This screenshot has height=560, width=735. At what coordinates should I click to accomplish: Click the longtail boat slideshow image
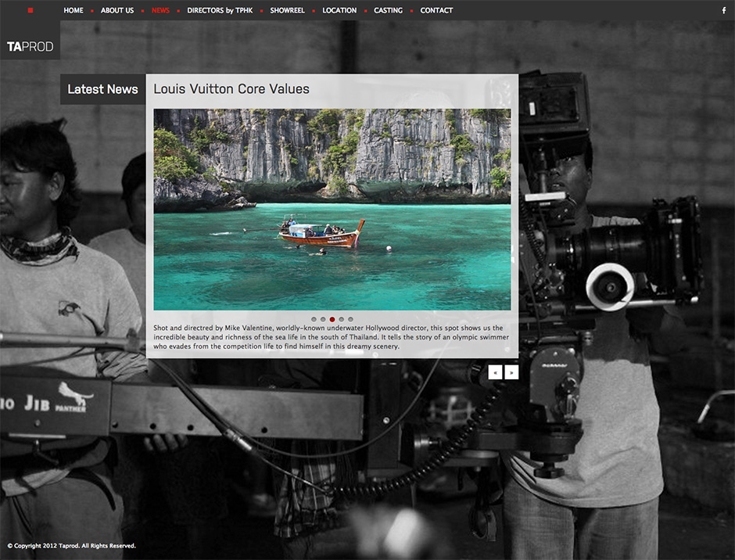(332, 210)
